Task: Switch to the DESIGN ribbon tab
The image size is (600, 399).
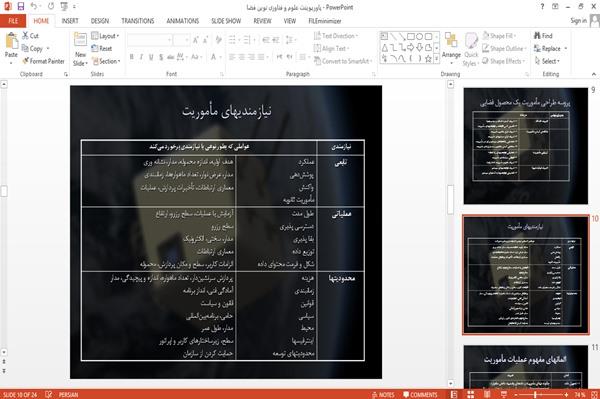Action: 100,21
